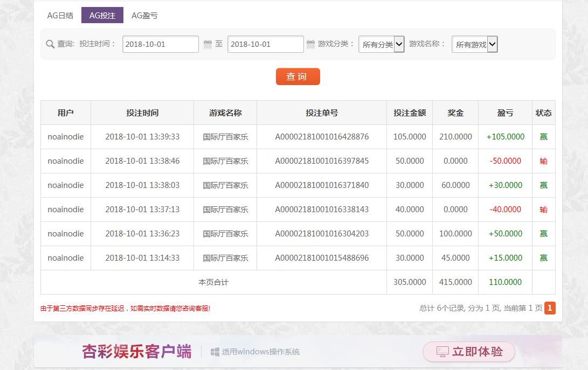Click the orange 查询 button
Screen dimensions: 588x370
[298, 76]
